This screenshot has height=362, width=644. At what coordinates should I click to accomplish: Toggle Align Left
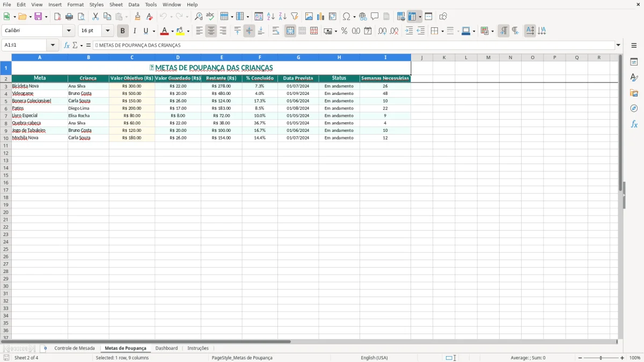click(x=200, y=31)
